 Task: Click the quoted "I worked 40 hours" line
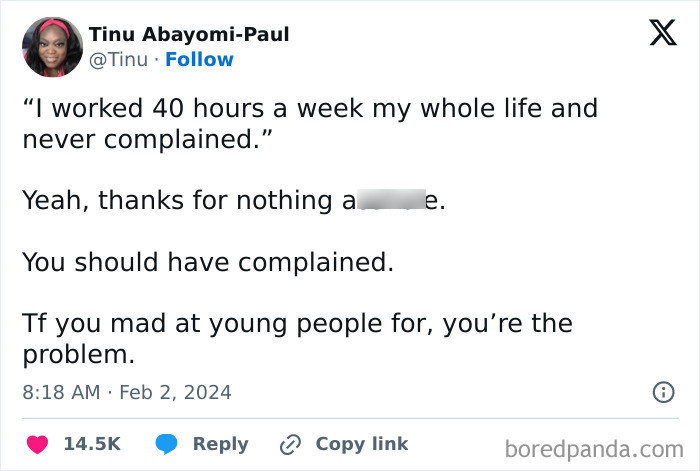pyautogui.click(x=309, y=108)
